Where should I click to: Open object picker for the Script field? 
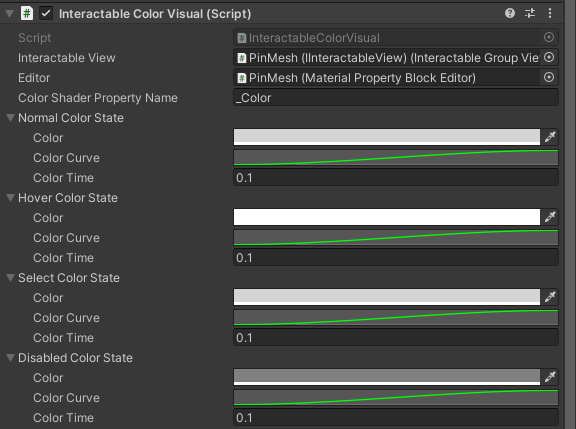[x=548, y=37]
